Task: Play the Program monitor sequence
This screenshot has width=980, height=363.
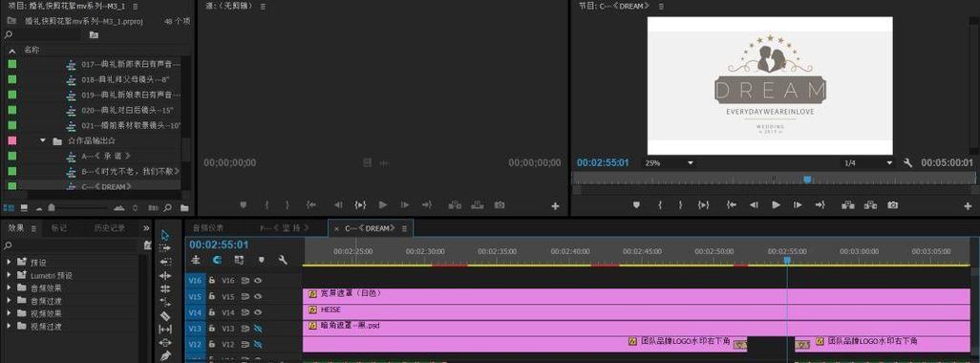Action: (776, 204)
